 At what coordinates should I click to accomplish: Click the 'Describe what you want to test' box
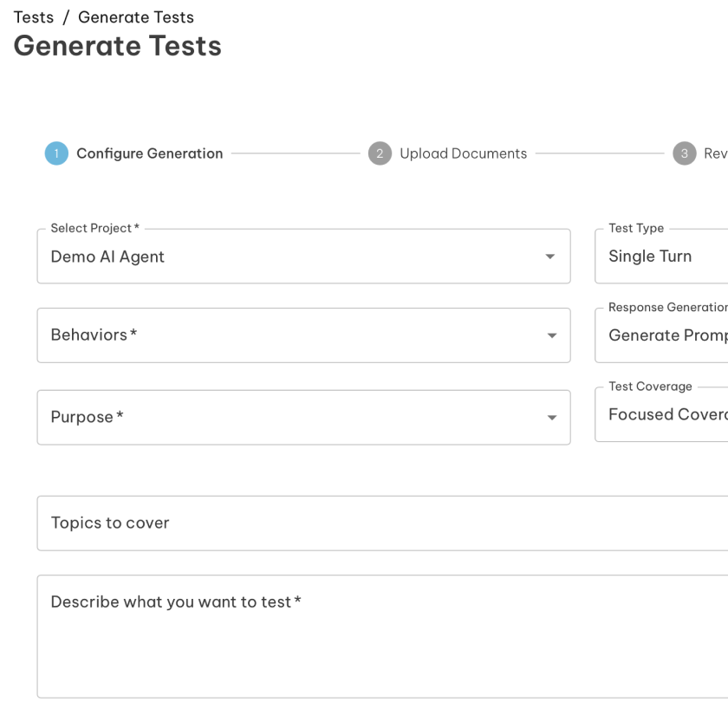pos(381,636)
